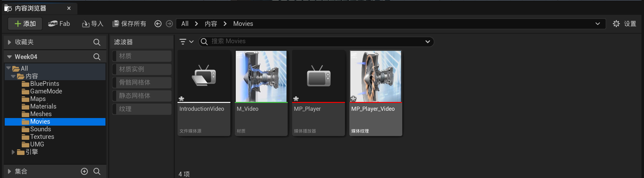The height and width of the screenshot is (178, 644).
Task: Click the Import button
Action: pyautogui.click(x=93, y=24)
